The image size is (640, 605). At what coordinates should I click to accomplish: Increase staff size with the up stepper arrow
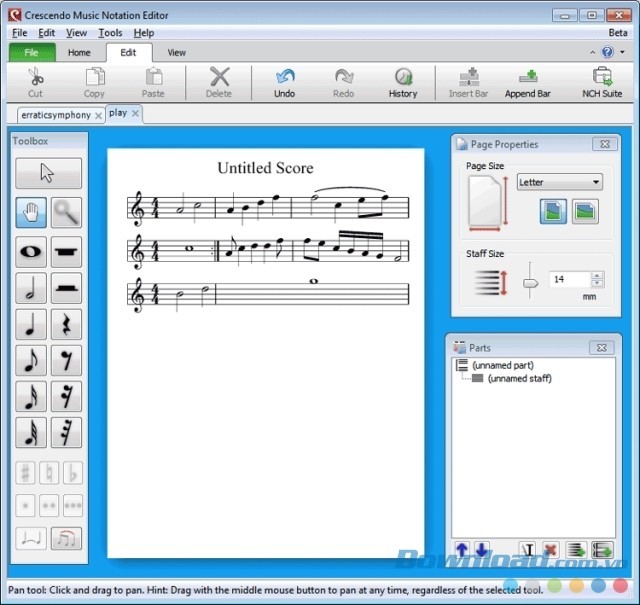[597, 276]
